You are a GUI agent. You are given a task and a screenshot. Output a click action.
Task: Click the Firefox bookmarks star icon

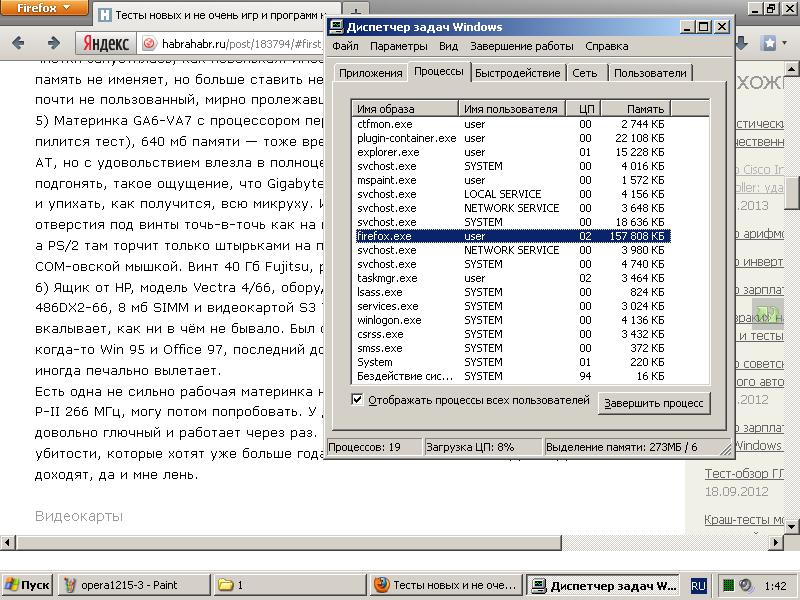pos(769,43)
